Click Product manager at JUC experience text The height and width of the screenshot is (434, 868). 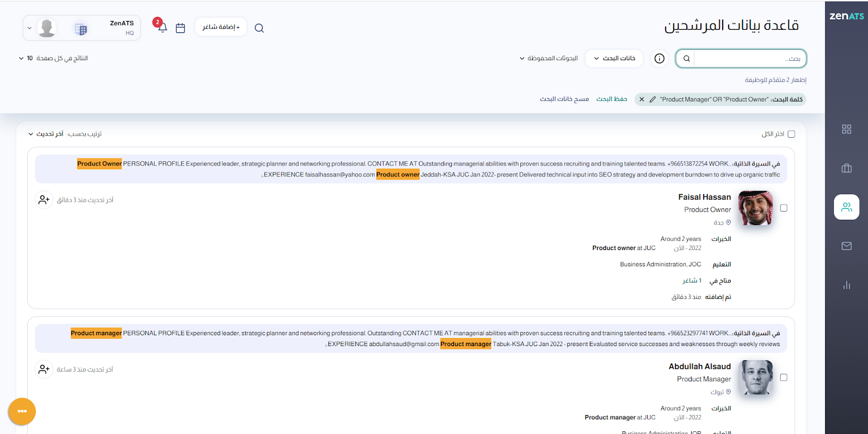(x=620, y=417)
